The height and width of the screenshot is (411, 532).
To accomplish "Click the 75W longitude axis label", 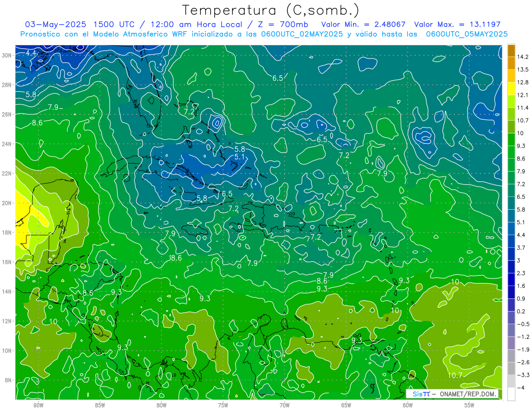I will (x=223, y=405).
